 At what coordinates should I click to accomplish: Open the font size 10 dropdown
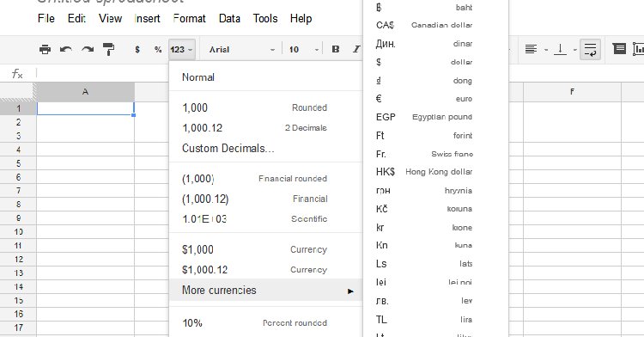click(304, 50)
